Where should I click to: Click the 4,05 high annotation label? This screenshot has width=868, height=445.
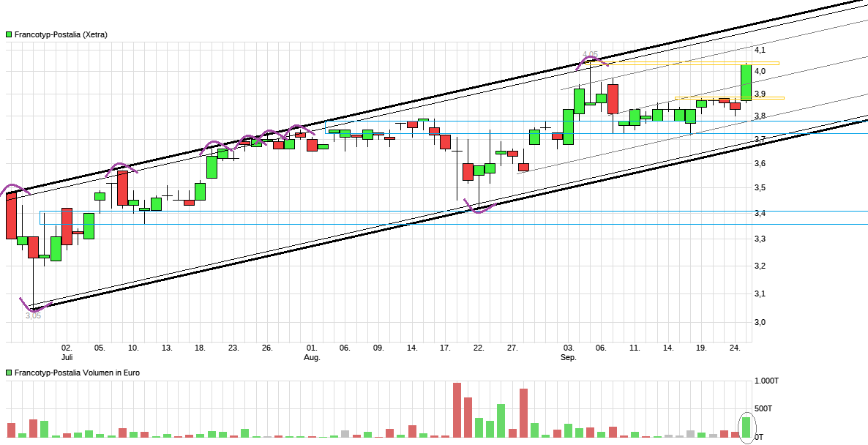point(590,54)
